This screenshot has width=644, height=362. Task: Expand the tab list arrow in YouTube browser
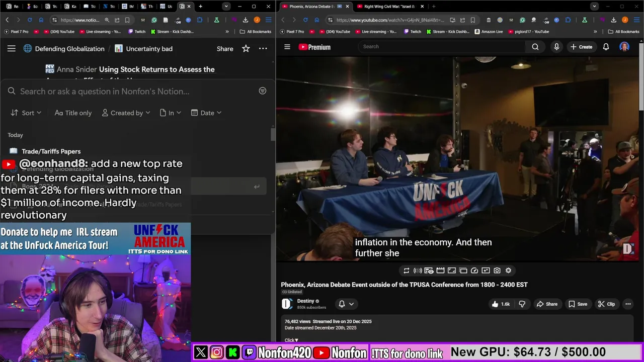coord(594,6)
